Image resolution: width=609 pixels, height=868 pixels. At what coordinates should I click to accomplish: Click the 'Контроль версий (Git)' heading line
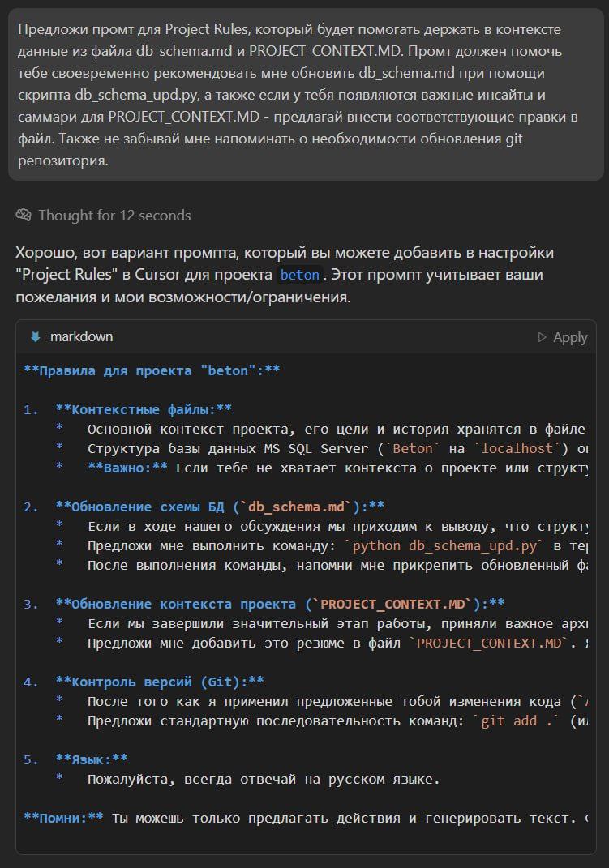click(160, 682)
